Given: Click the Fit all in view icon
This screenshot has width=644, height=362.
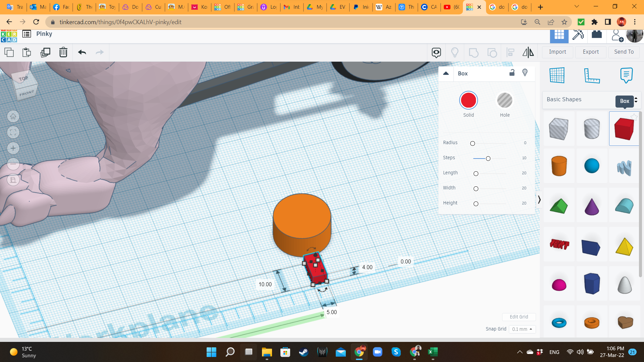Looking at the screenshot, I should 13,132.
